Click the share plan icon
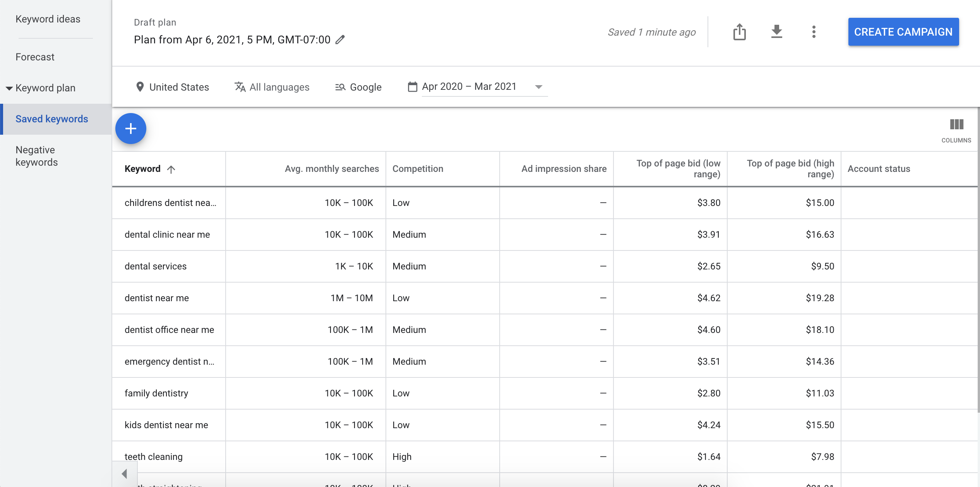 (739, 32)
